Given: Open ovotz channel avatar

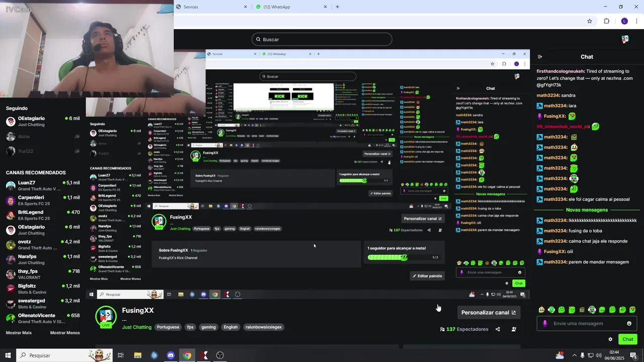Looking at the screenshot, I should pos(11,245).
